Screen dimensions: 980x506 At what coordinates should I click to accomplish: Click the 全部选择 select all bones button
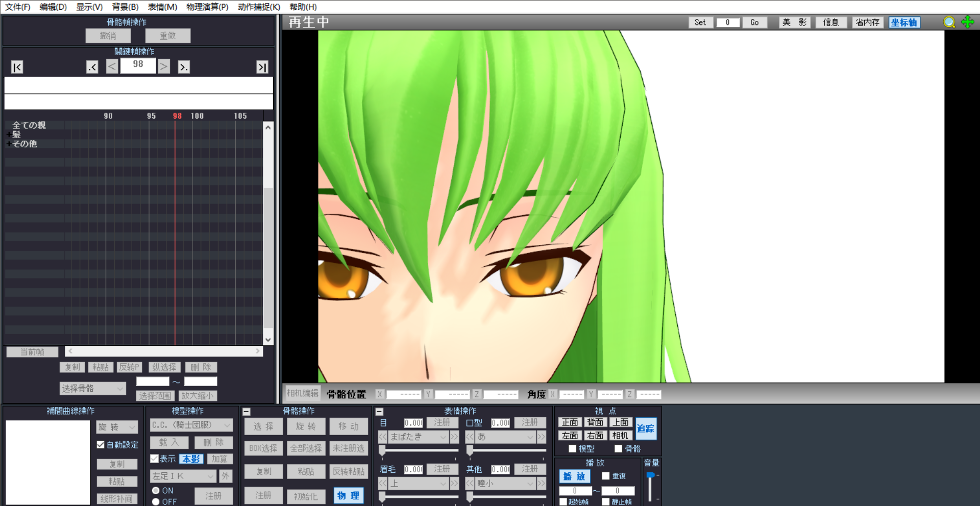[x=306, y=448]
